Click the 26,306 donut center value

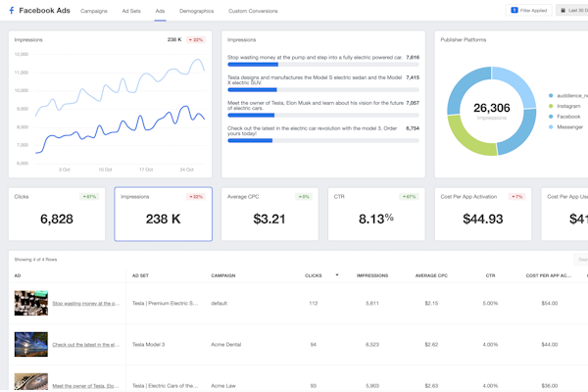(x=492, y=108)
